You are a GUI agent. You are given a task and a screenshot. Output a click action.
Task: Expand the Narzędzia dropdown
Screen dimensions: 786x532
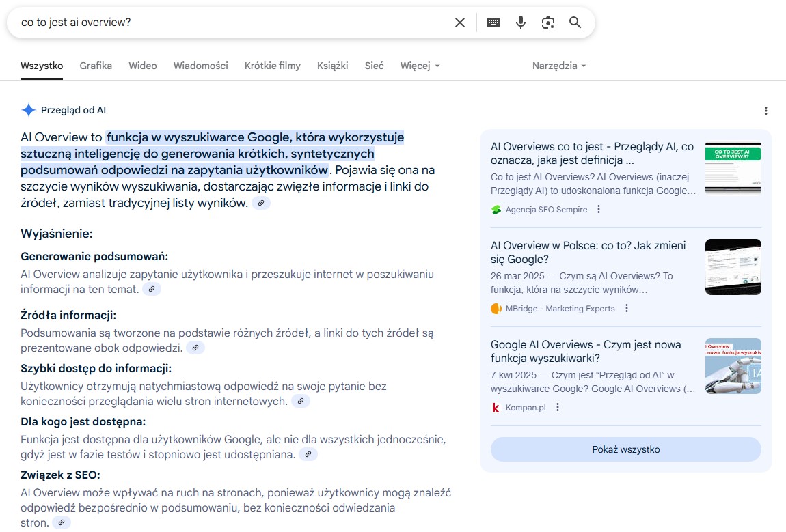[x=559, y=66]
